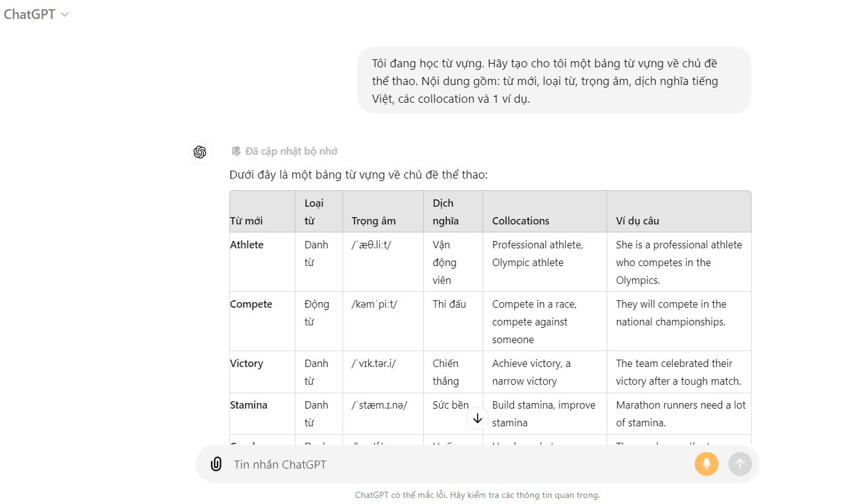Click the "Tin nhắn ChatGPT" message input field

click(x=453, y=464)
